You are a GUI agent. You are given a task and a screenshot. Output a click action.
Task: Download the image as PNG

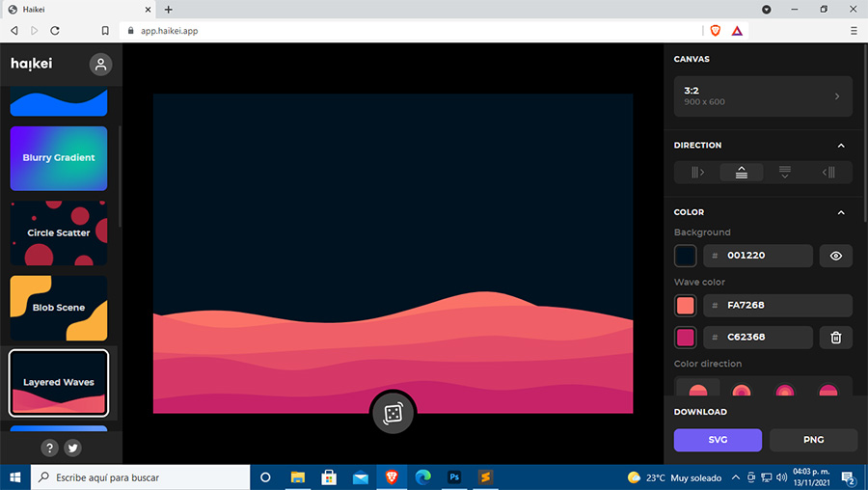point(813,440)
